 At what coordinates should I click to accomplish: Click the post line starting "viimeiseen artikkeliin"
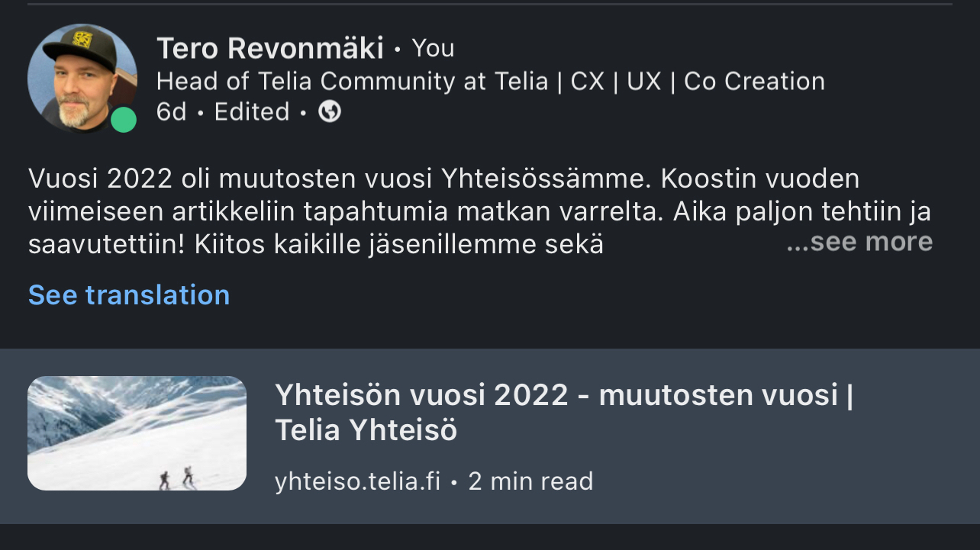pos(479,212)
